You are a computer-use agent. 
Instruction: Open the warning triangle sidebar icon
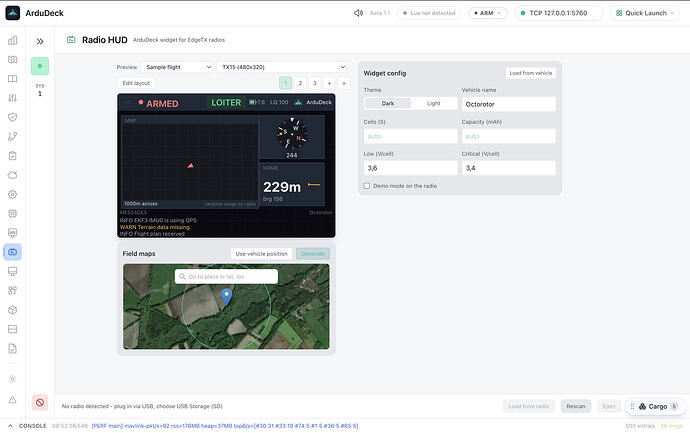pos(12,400)
